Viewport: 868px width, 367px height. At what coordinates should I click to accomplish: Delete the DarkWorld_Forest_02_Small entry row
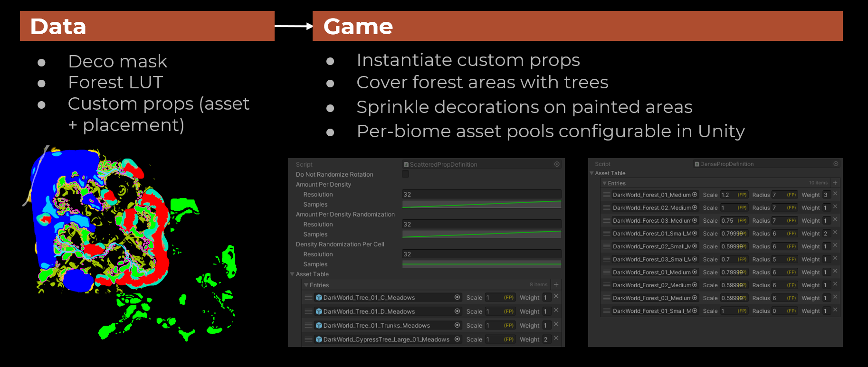(835, 245)
